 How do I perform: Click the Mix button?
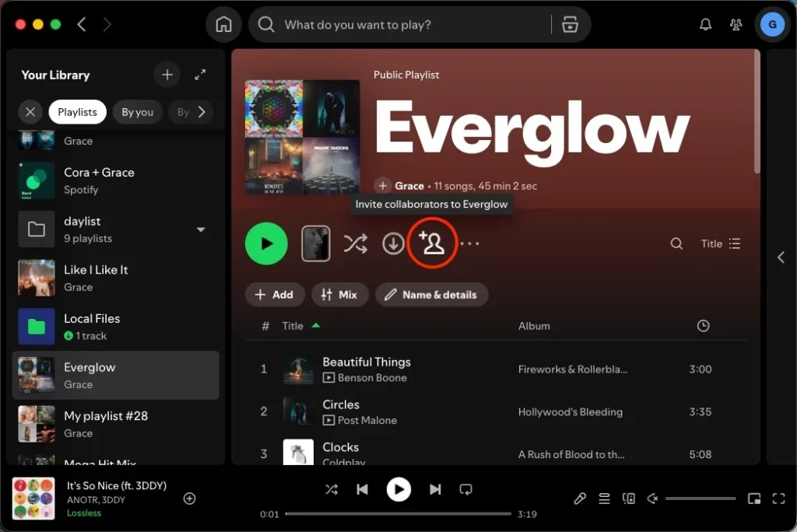click(x=339, y=295)
